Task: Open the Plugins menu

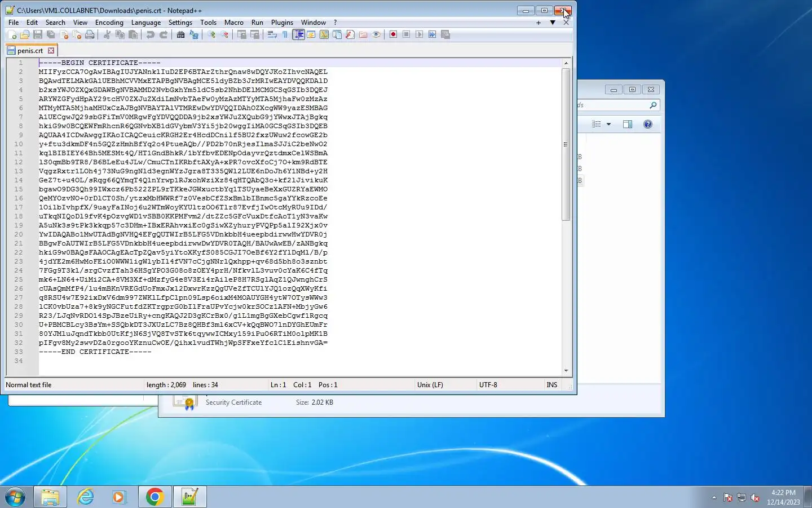Action: coord(282,23)
